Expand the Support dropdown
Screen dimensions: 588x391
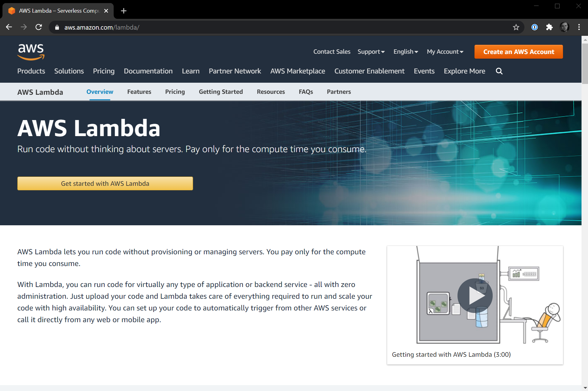[371, 52]
